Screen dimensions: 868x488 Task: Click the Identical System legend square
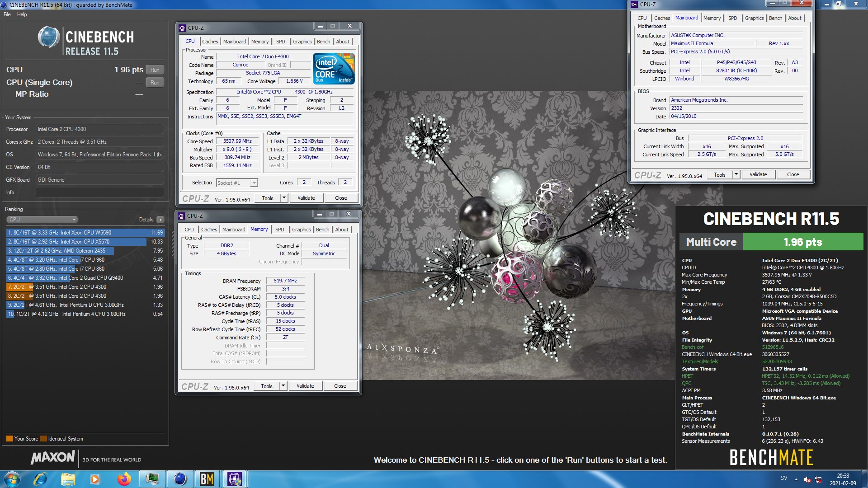(x=43, y=438)
